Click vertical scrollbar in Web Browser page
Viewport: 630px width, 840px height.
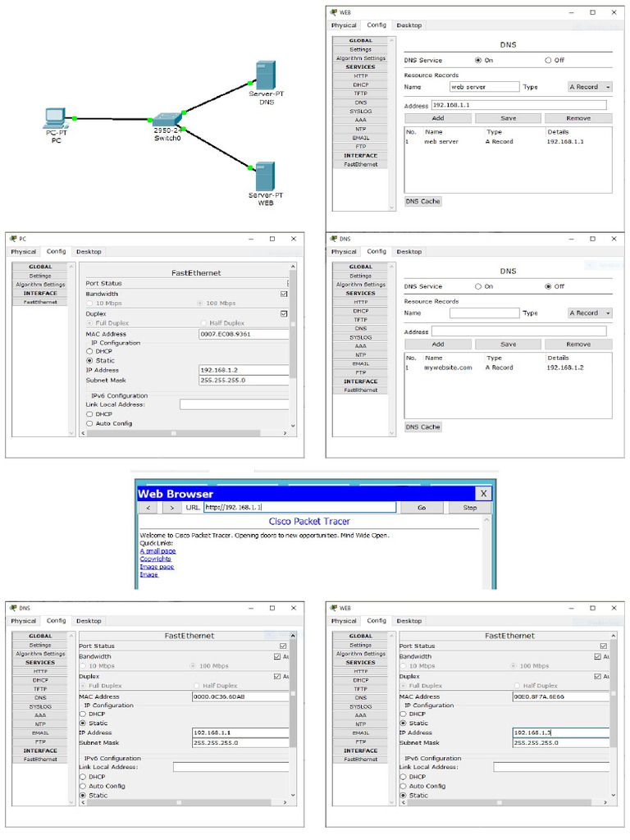tap(486, 552)
